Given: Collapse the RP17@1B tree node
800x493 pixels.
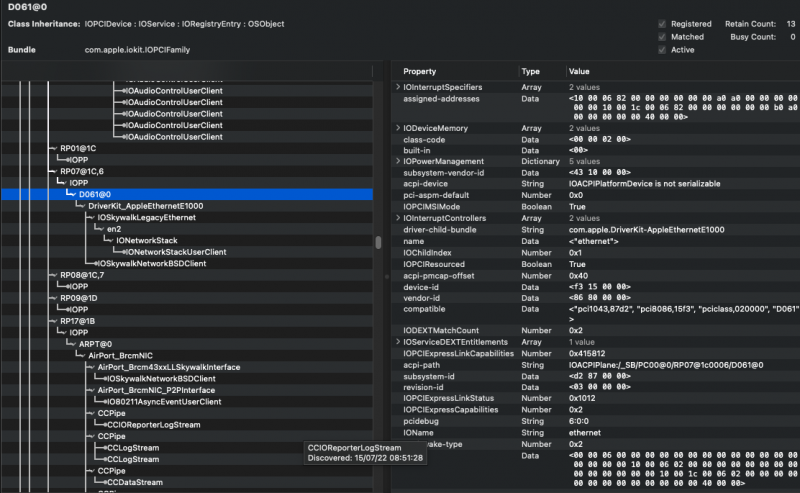Looking at the screenshot, I should click(52, 320).
